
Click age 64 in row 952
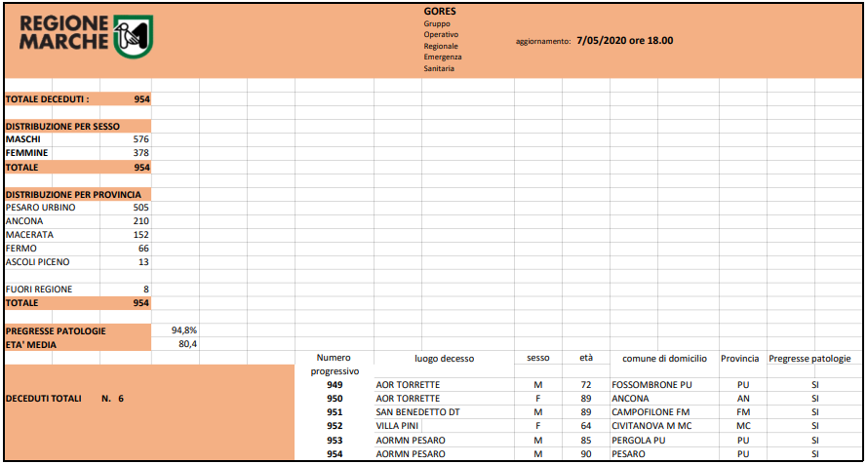coord(586,426)
